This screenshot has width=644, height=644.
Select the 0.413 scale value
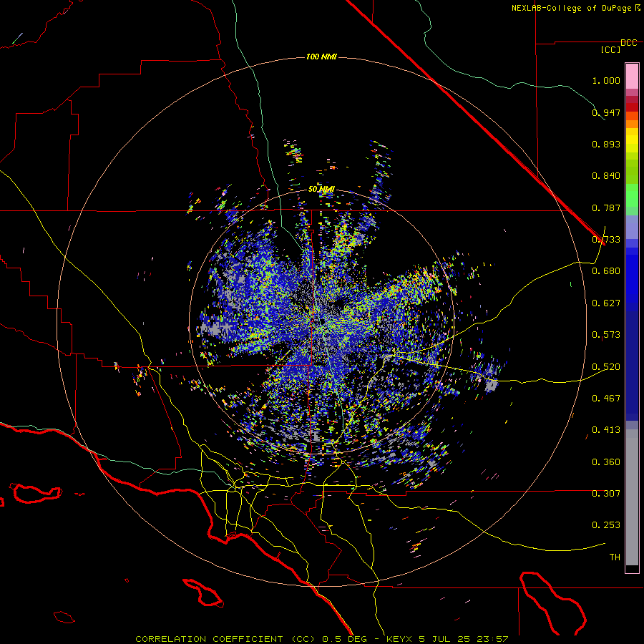[x=606, y=430]
